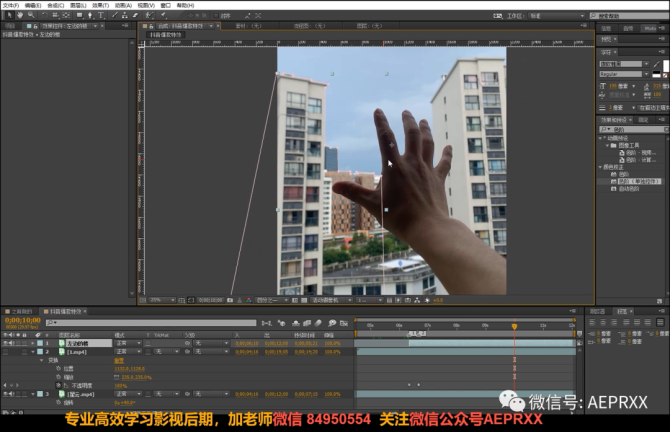Viewport: 670px width, 432px height.
Task: Open the Layer (L) menu
Action: pyautogui.click(x=78, y=5)
